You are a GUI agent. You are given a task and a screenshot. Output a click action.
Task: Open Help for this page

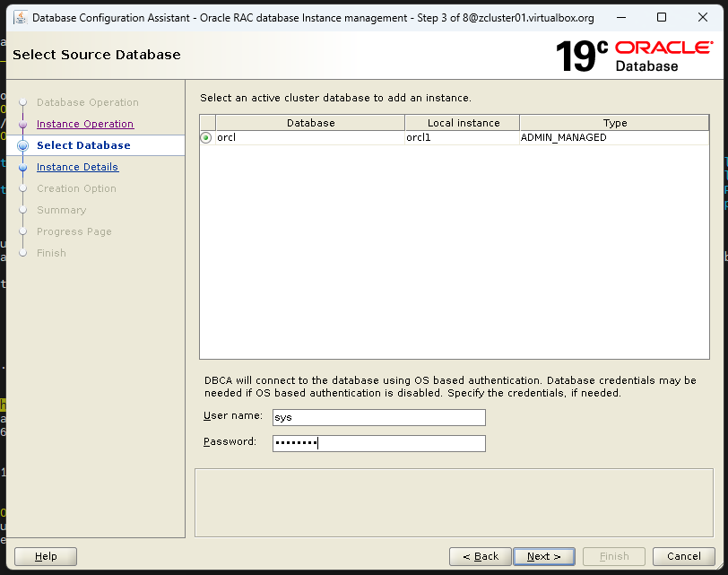point(46,556)
